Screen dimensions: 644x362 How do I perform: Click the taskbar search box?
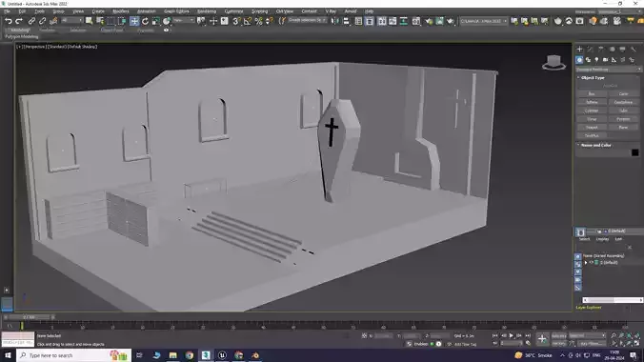point(74,355)
